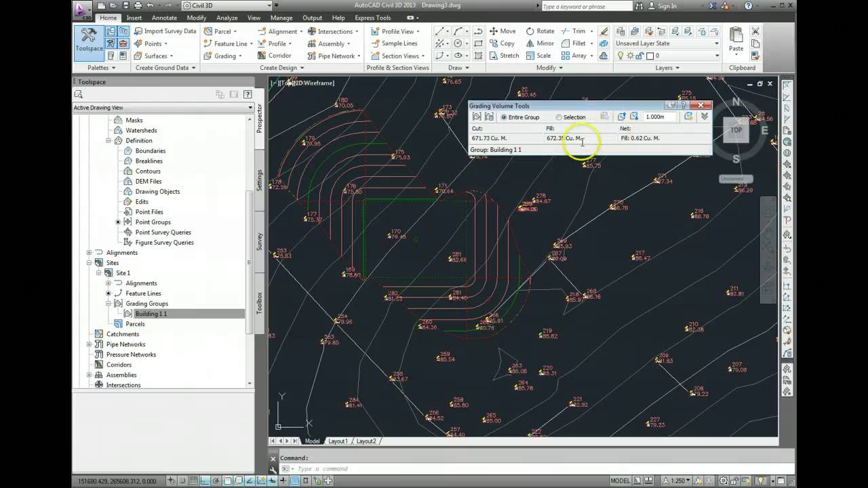Screen dimensions: 868x488
Task: Select the Stretch tool
Action: 504,56
